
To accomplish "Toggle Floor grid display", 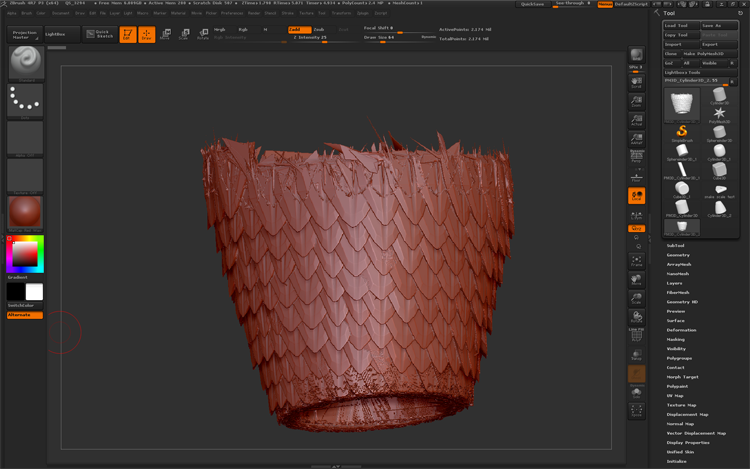I will [636, 177].
